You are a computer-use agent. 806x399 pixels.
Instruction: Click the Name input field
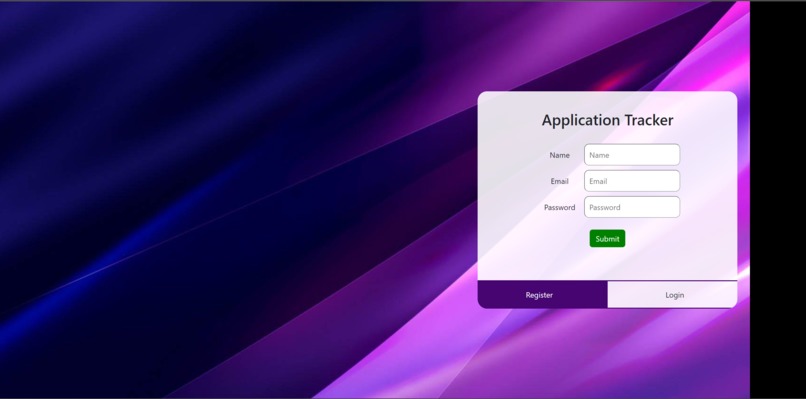point(632,155)
